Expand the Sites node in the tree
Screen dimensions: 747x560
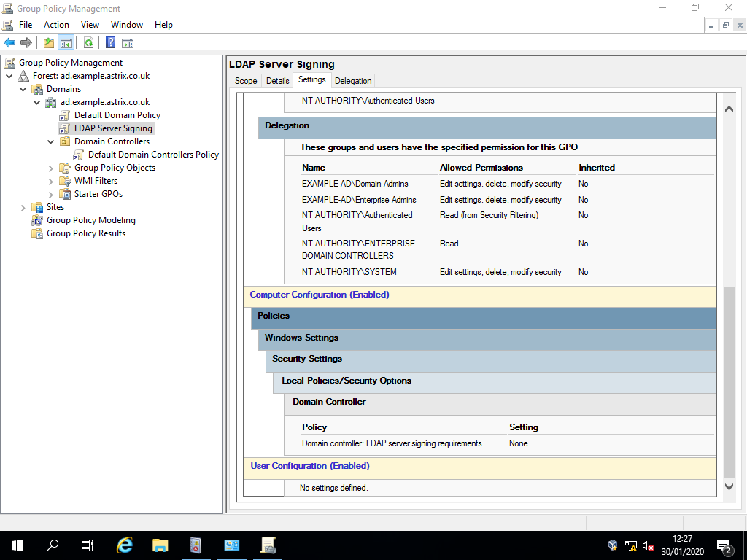[x=23, y=206]
